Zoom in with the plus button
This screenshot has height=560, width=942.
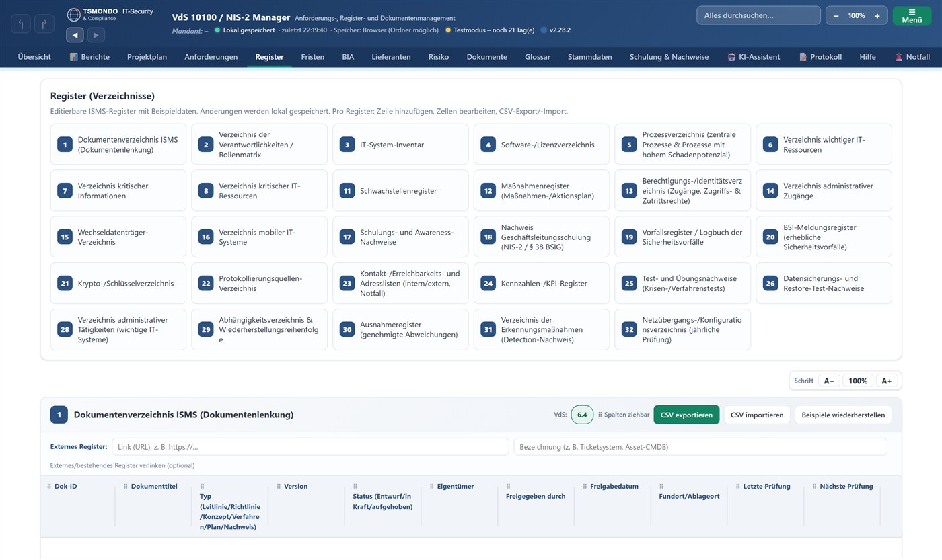[877, 15]
